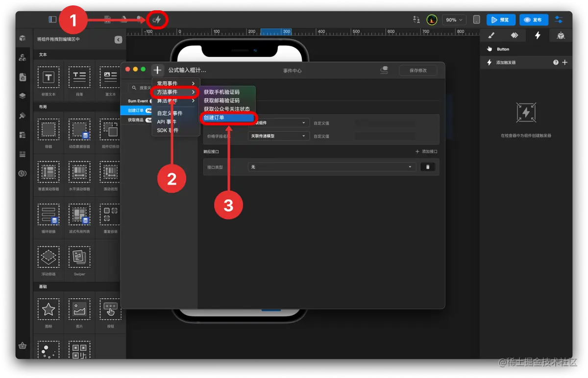Open the 关联传递模型 dropdown
Screen dimensions: 588x378
pyautogui.click(x=278, y=136)
